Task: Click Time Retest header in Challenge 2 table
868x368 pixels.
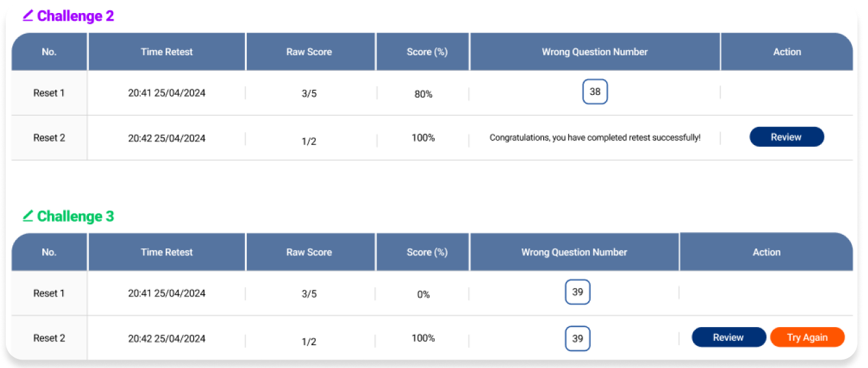Action: tap(167, 52)
